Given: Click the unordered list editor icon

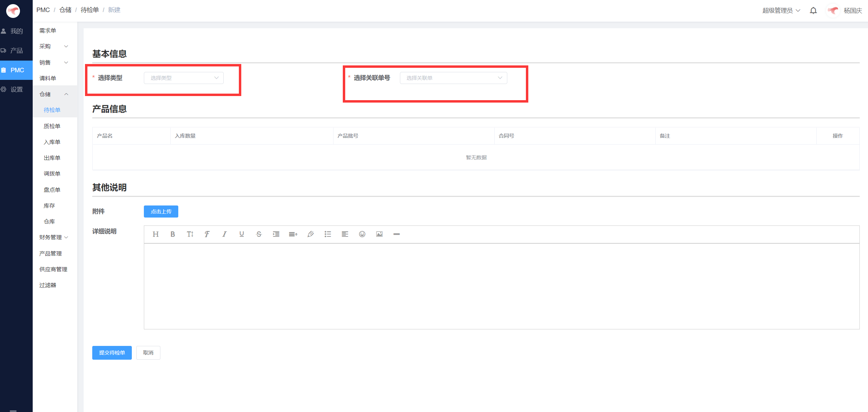Looking at the screenshot, I should [328, 234].
